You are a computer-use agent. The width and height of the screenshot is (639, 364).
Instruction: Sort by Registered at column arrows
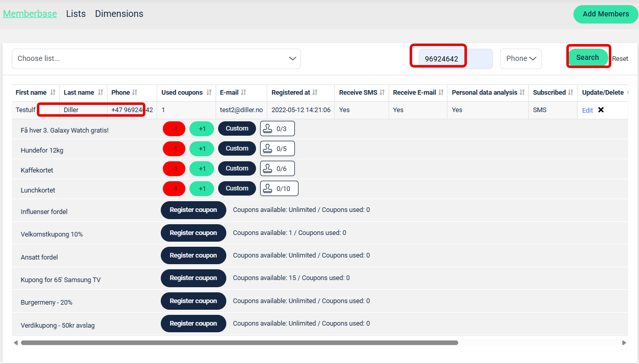tap(315, 93)
